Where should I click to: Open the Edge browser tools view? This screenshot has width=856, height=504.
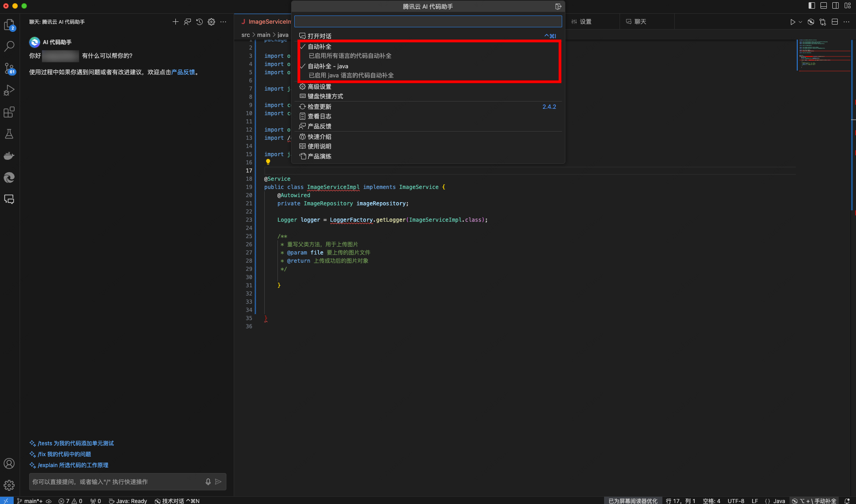click(9, 178)
